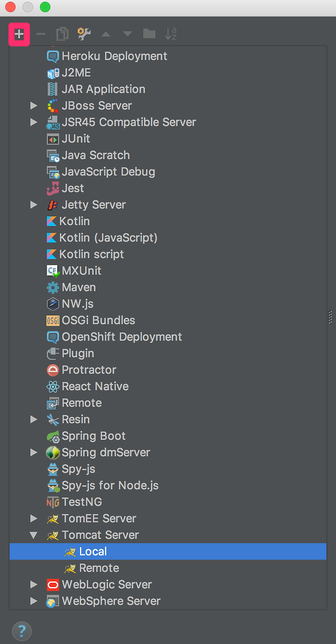Click the Resin icon
The width and height of the screenshot is (336, 644).
[x=53, y=419]
